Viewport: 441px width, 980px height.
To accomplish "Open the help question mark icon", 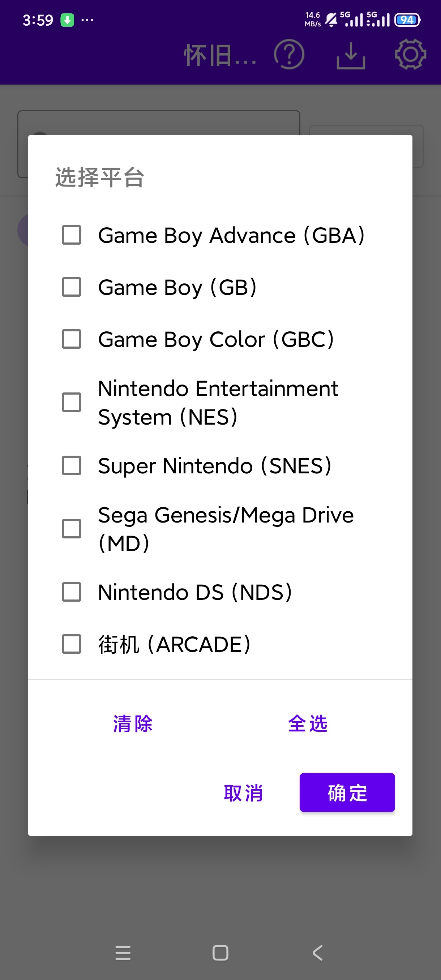I will 289,55.
